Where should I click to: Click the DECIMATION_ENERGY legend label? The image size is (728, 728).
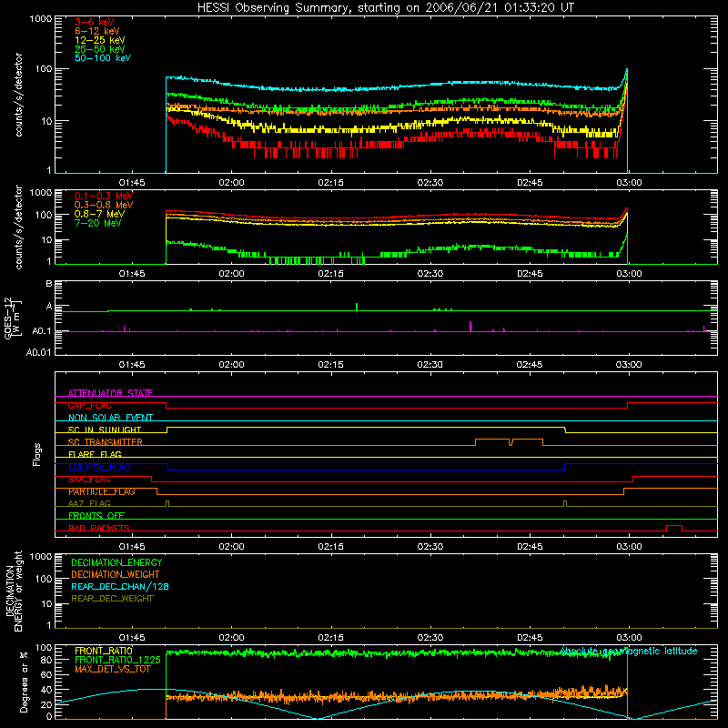(x=116, y=562)
